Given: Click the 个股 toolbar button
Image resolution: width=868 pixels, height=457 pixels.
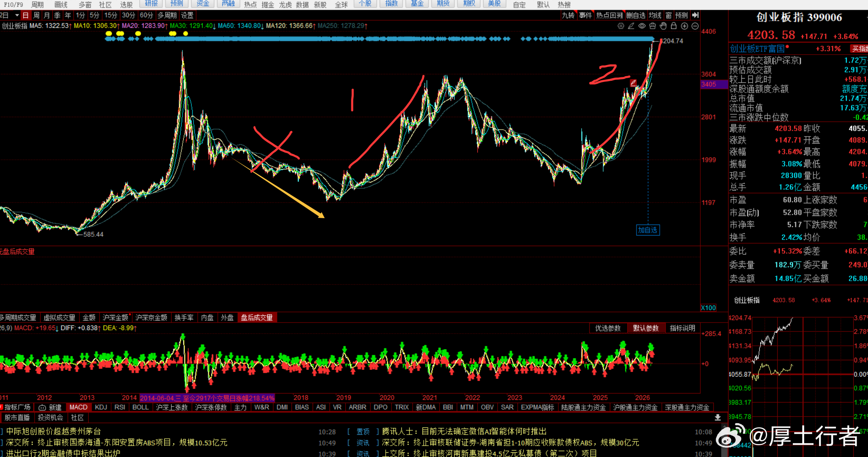Looking at the screenshot, I should [365, 4].
